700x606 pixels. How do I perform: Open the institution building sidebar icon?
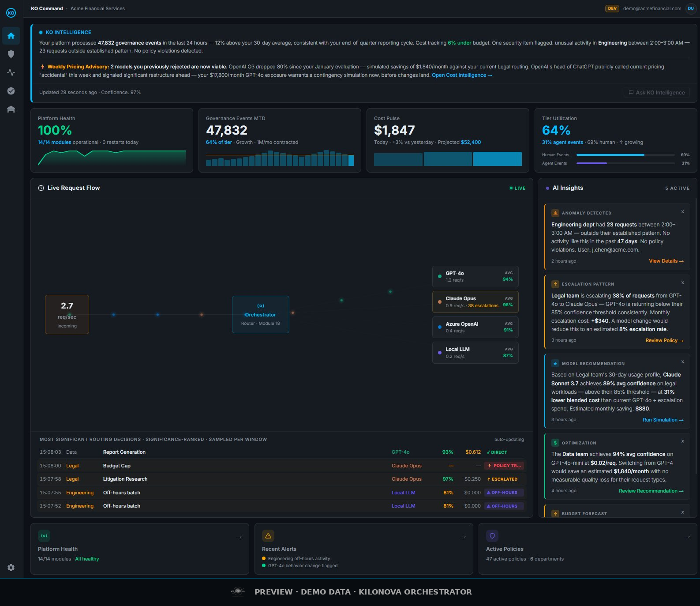[x=11, y=109]
